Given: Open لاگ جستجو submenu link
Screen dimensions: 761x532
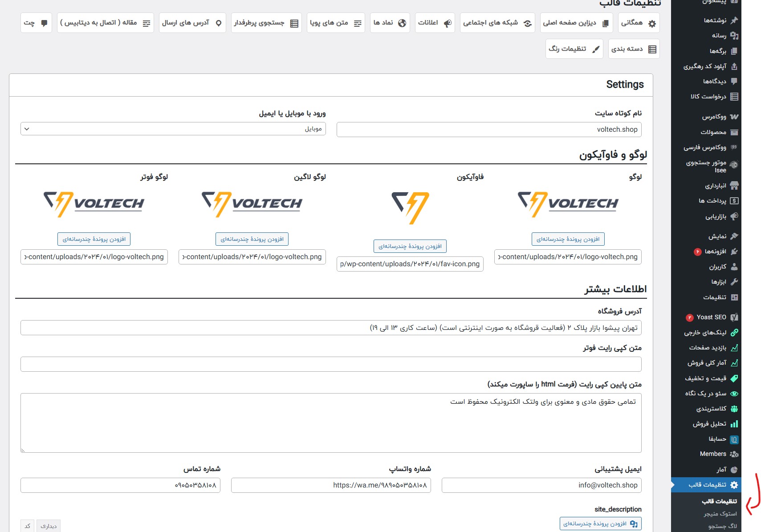Looking at the screenshot, I should pyautogui.click(x=722, y=526).
